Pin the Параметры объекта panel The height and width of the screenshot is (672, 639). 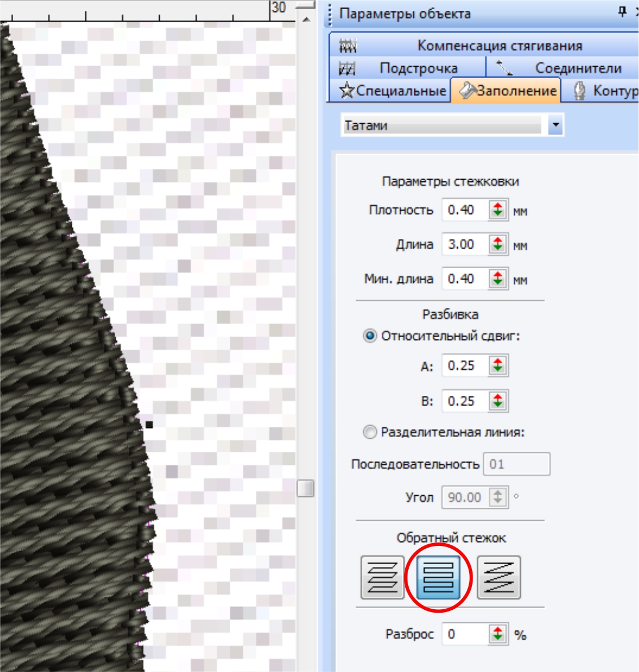coord(622,12)
